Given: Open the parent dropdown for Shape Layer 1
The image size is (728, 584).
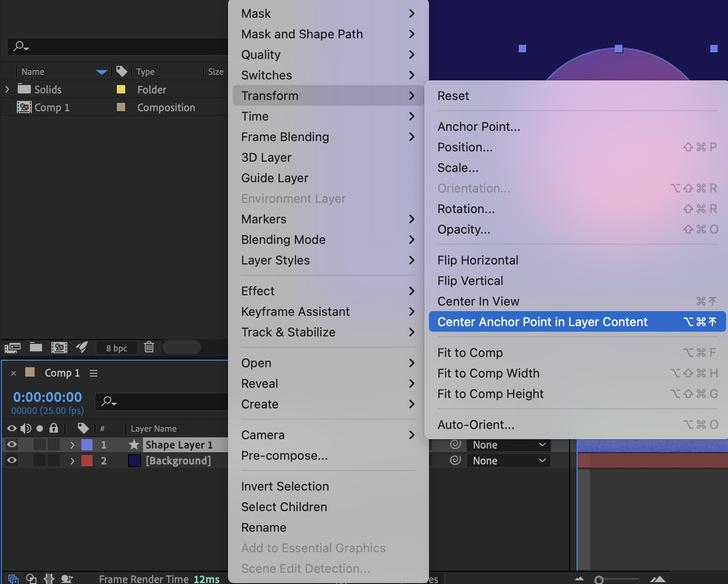Looking at the screenshot, I should point(508,445).
